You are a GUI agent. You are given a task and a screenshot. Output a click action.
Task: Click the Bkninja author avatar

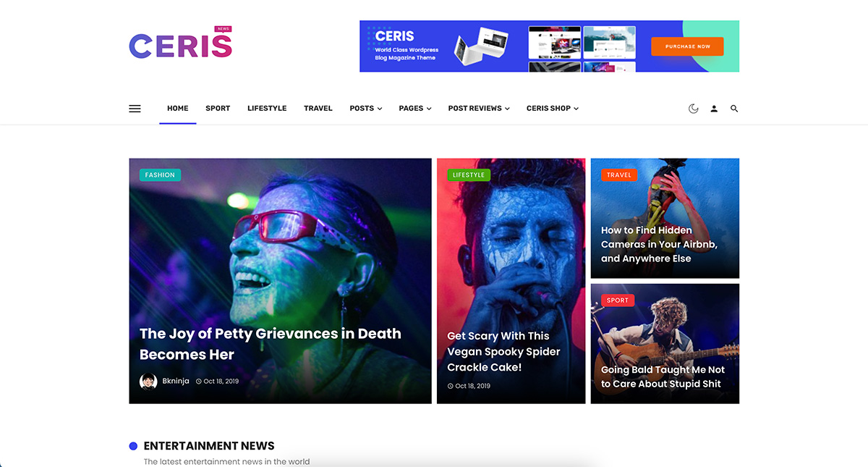click(148, 382)
